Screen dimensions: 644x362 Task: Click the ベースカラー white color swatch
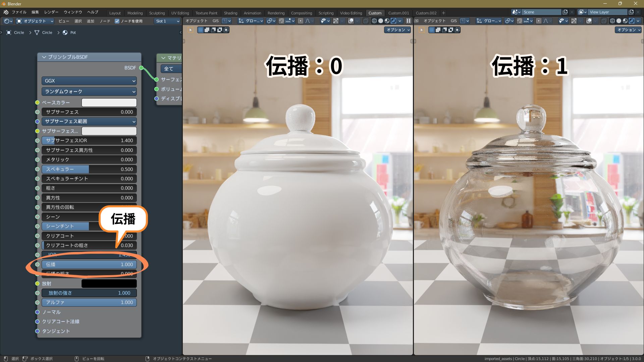click(109, 103)
